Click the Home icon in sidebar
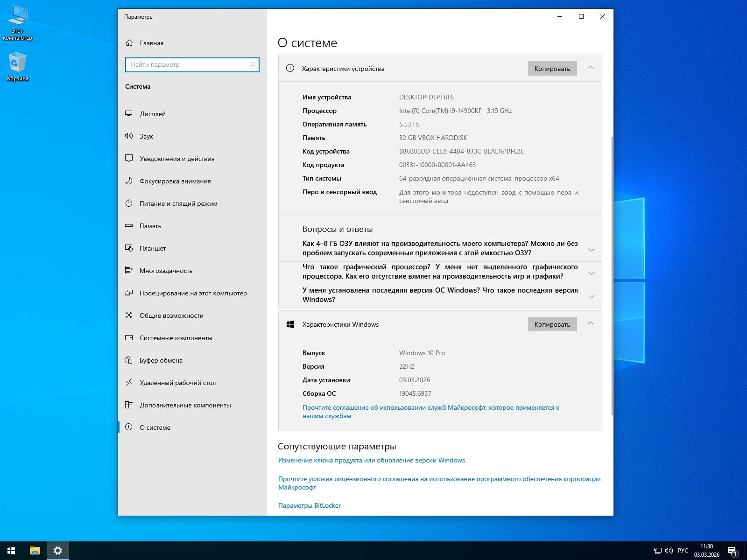Image resolution: width=747 pixels, height=560 pixels. coord(129,42)
